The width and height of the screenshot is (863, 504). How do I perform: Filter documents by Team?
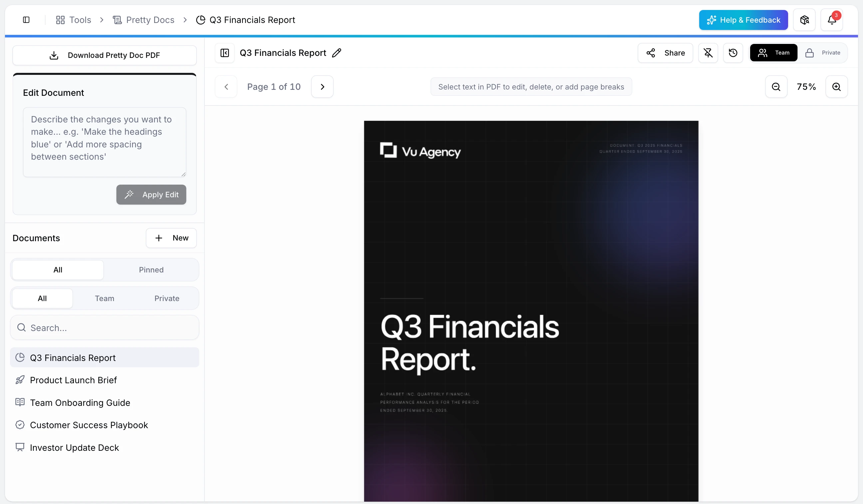[x=105, y=298]
